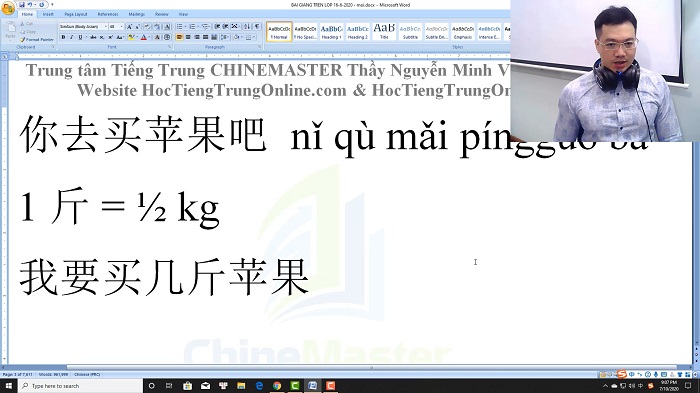This screenshot has height=393, width=700.
Task: Open the Windows Start menu
Action: point(8,385)
